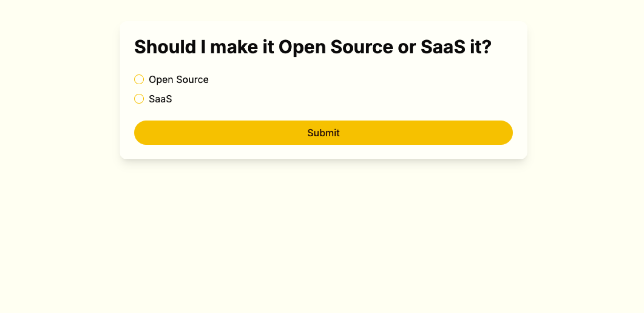
Task: Click the yellow Submit bar
Action: 323,133
